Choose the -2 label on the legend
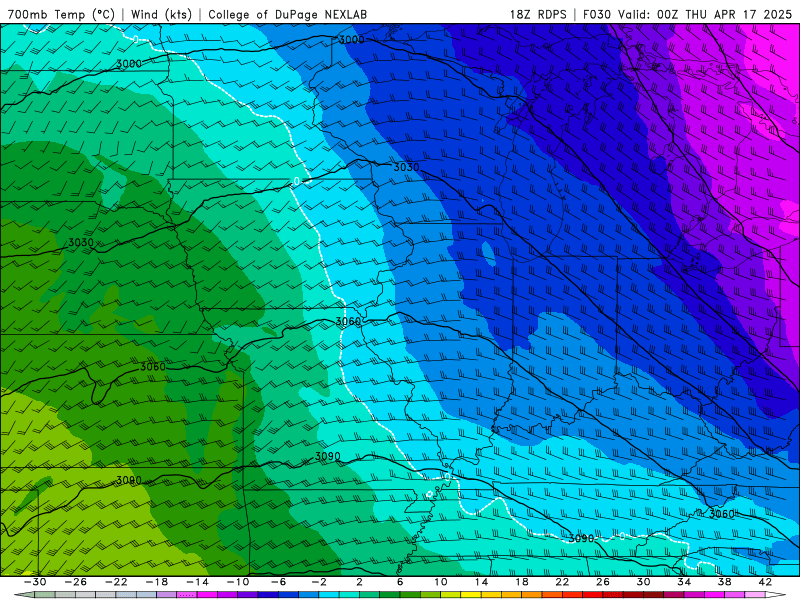 tap(319, 582)
